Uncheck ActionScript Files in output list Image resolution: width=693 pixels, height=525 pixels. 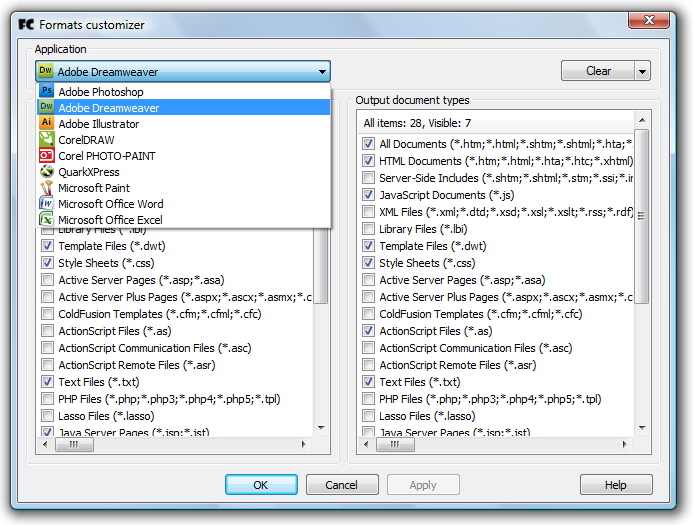368,331
